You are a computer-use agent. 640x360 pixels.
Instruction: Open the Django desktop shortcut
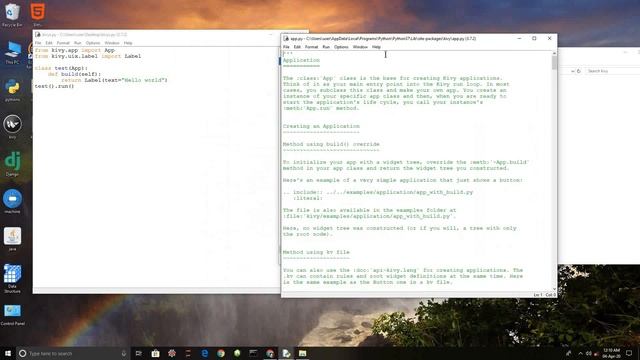tap(12, 164)
